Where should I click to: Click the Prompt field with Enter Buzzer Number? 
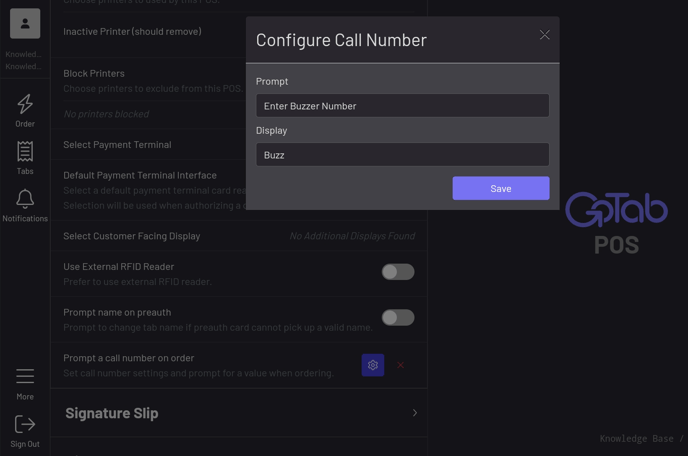point(402,106)
